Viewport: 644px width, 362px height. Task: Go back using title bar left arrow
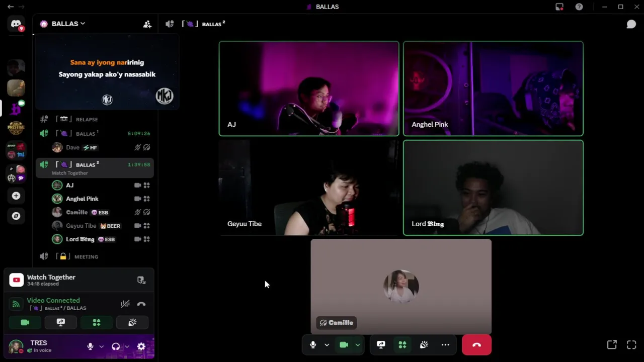pyautogui.click(x=11, y=7)
